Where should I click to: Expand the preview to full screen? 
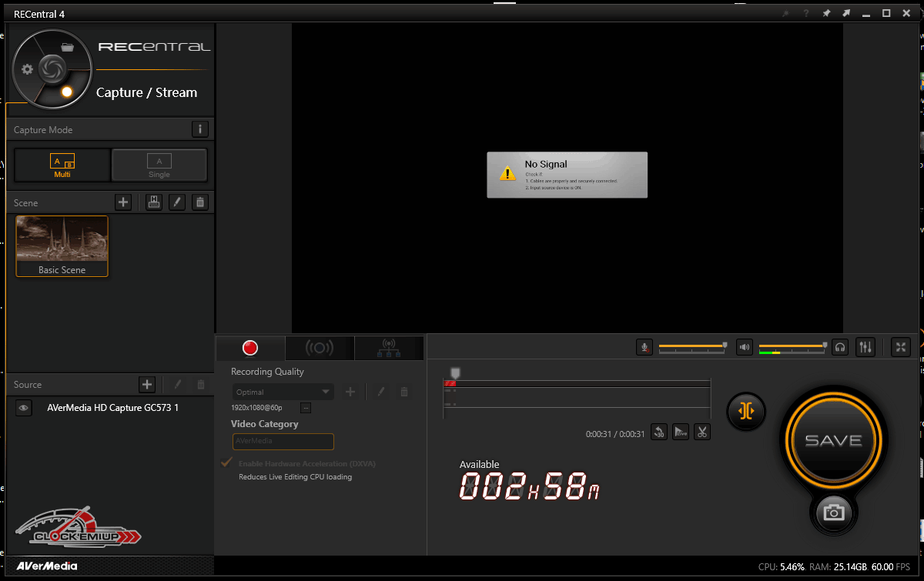[900, 347]
